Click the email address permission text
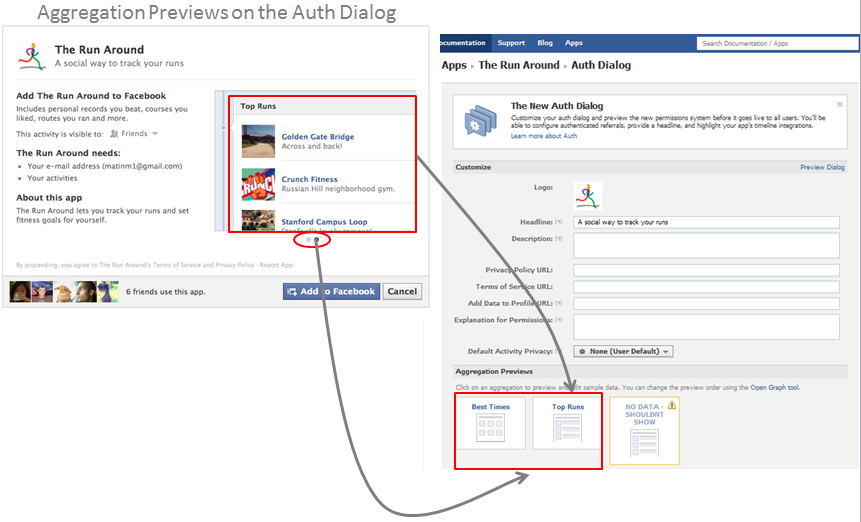This screenshot has height=522, width=861. 104,166
